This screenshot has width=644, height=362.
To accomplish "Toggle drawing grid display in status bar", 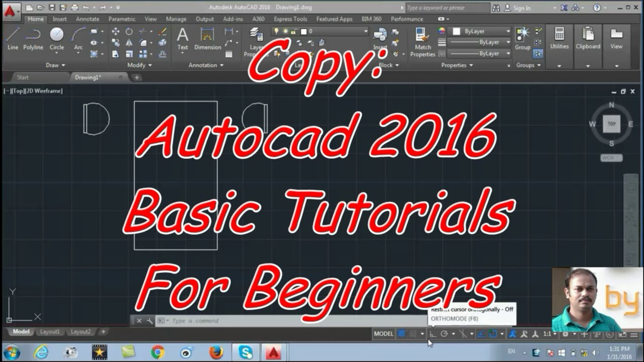I will pos(401,334).
